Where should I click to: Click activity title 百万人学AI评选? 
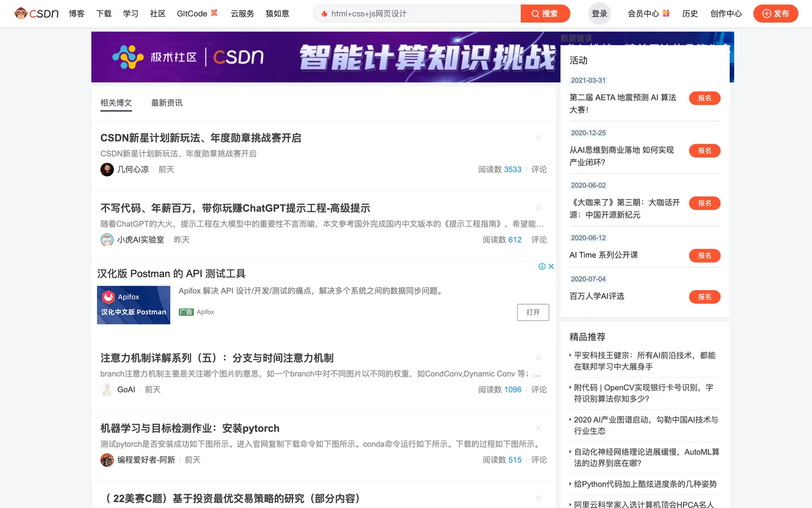[597, 296]
